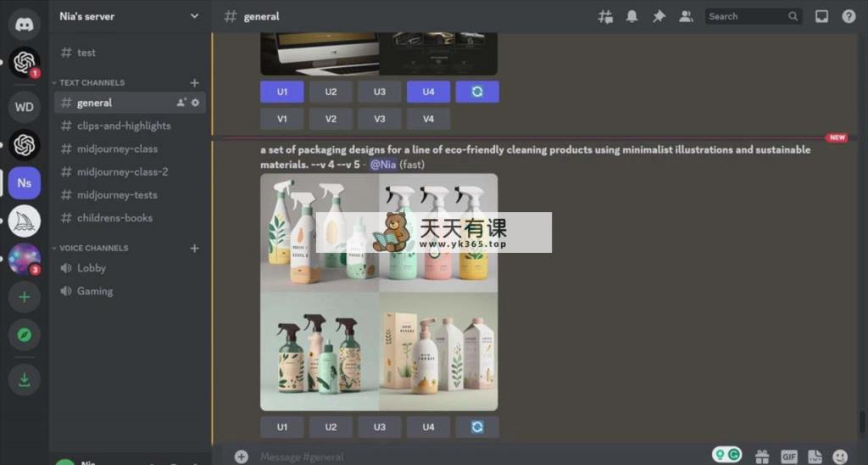Open the second OpenAI server icon
This screenshot has width=868, height=465.
[24, 145]
